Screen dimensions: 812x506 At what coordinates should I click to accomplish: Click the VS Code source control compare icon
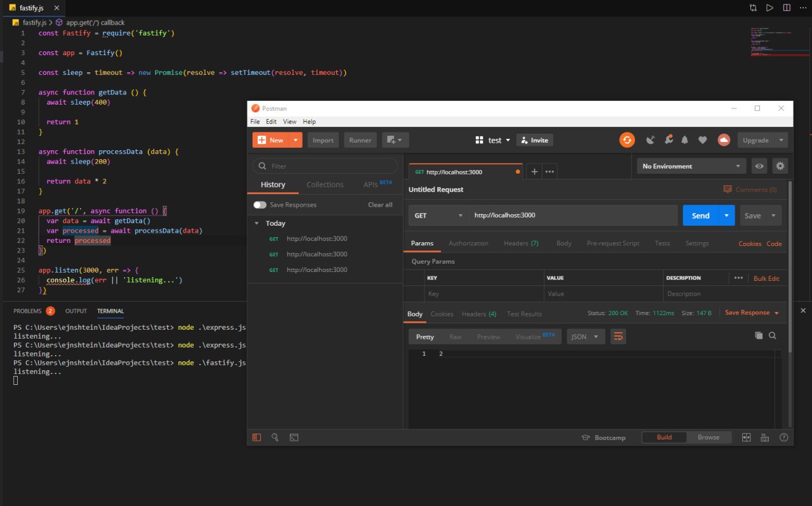coord(753,8)
